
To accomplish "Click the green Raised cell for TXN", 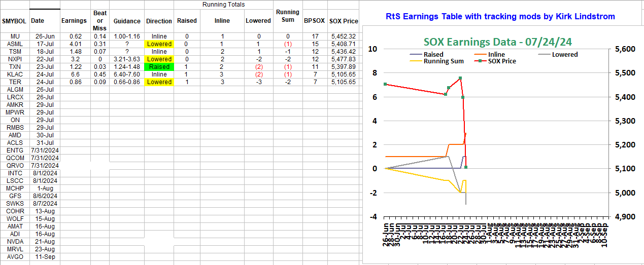I will 159,67.
